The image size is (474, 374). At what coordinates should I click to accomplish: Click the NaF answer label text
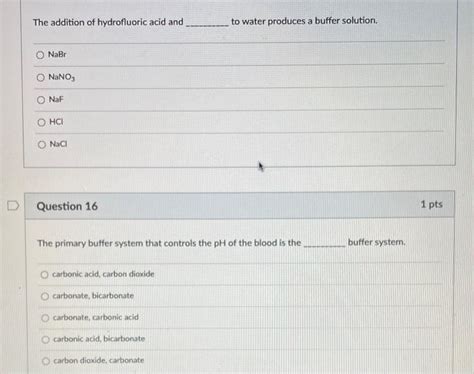coord(56,99)
